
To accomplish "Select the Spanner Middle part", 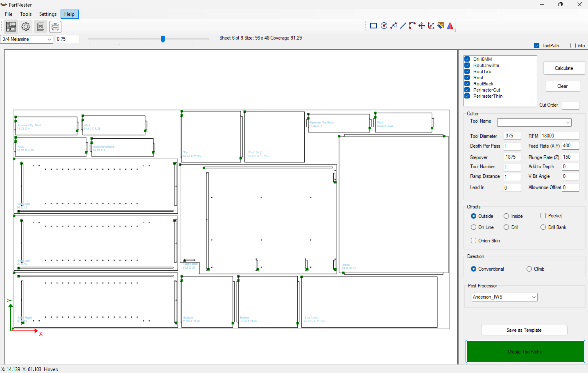I will pos(123,147).
